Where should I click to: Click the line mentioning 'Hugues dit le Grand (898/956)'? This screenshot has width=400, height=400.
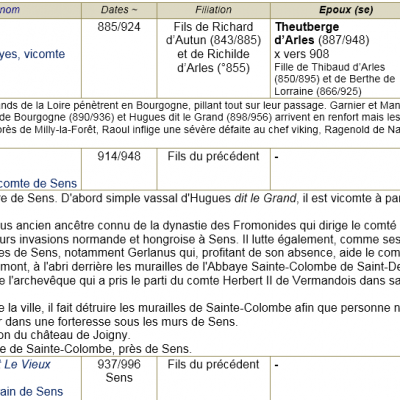(200, 117)
